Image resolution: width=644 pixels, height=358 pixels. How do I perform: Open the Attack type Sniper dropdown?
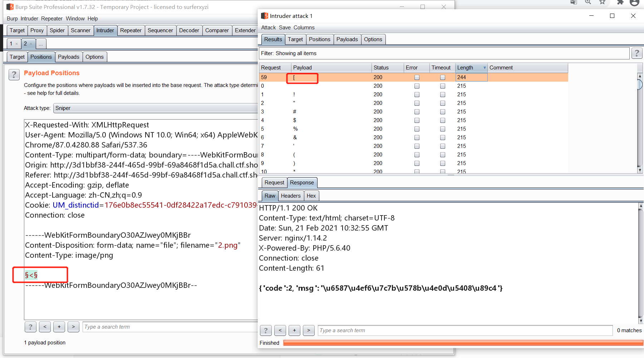point(156,108)
